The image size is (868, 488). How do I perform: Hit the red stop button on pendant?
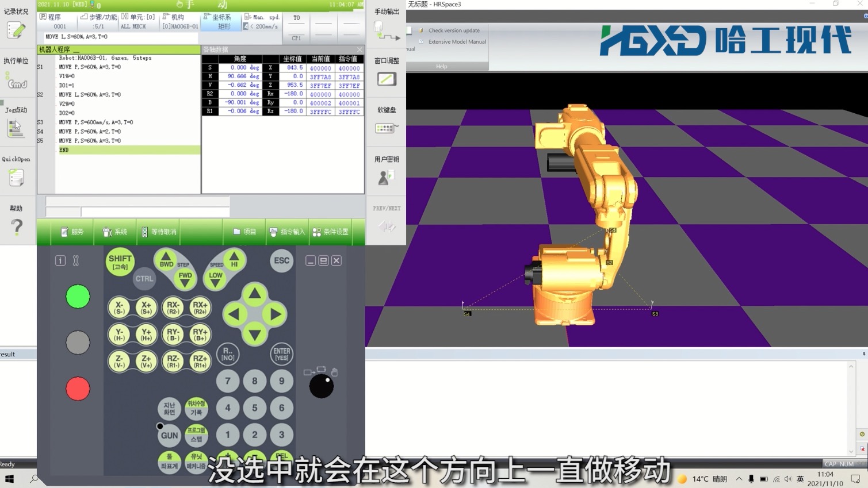78,389
